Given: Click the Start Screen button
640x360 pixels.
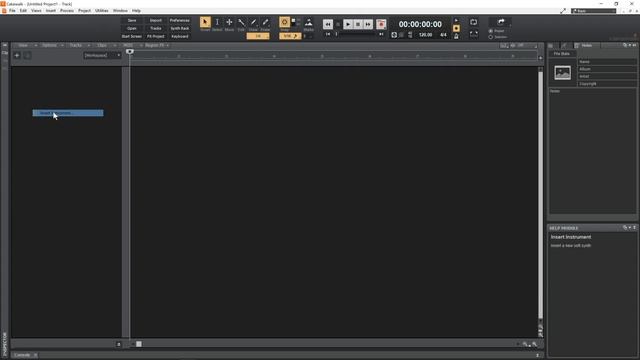Looking at the screenshot, I should pos(132,36).
